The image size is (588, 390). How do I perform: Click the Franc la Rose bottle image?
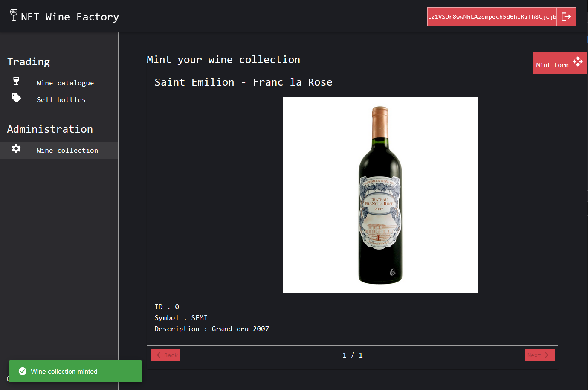coord(380,195)
